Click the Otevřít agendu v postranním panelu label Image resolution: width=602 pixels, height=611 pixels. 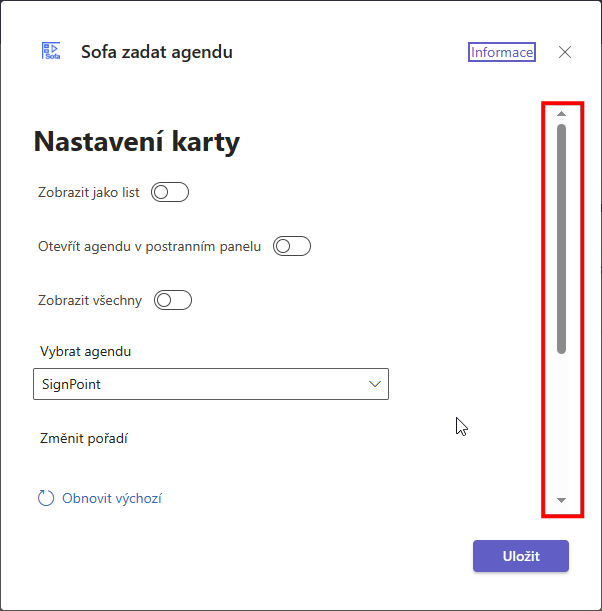pyautogui.click(x=150, y=247)
